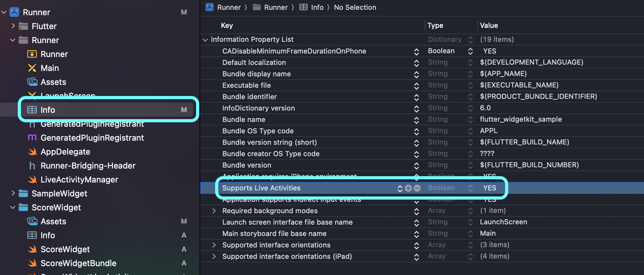Expand the Flutter folder
The width and height of the screenshot is (644, 275).
click(x=13, y=26)
